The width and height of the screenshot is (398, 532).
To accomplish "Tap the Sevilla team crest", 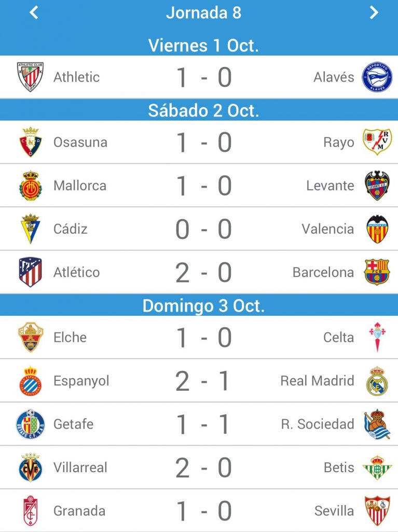I will pos(377,511).
